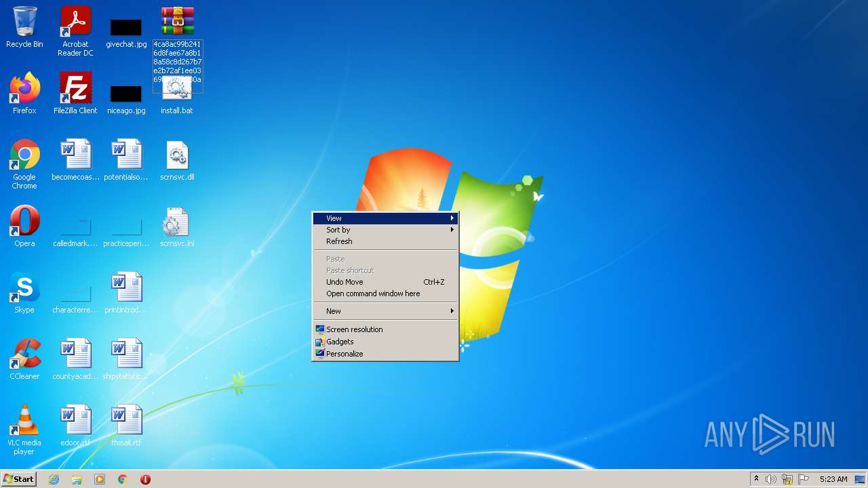The image size is (868, 488).
Task: Open the network tray icon
Action: pos(787,479)
